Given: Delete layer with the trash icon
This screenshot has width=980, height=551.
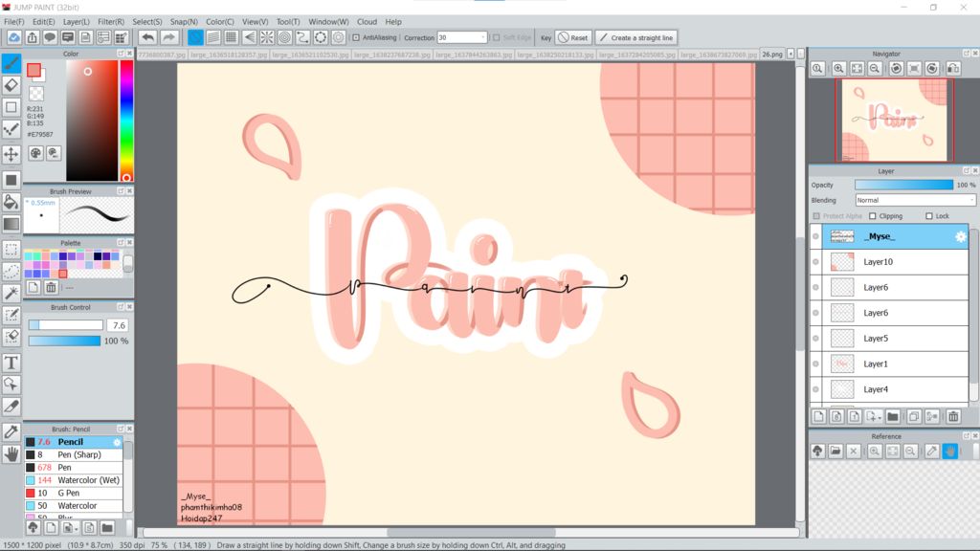Looking at the screenshot, I should click(953, 417).
